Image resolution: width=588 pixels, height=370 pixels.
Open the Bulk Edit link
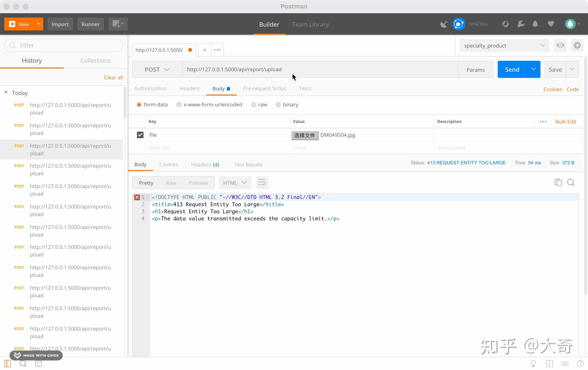click(x=565, y=122)
